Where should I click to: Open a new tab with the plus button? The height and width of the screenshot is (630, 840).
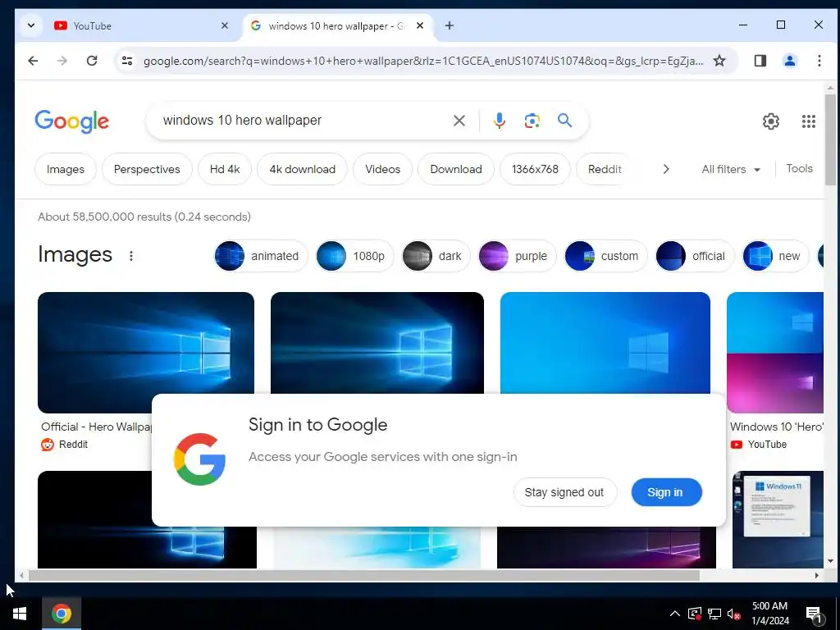pyautogui.click(x=450, y=25)
